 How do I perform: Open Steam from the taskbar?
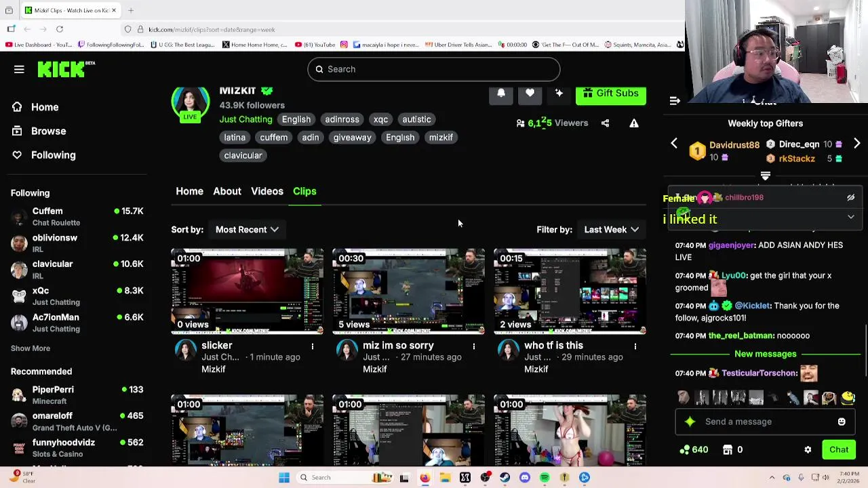pyautogui.click(x=505, y=478)
